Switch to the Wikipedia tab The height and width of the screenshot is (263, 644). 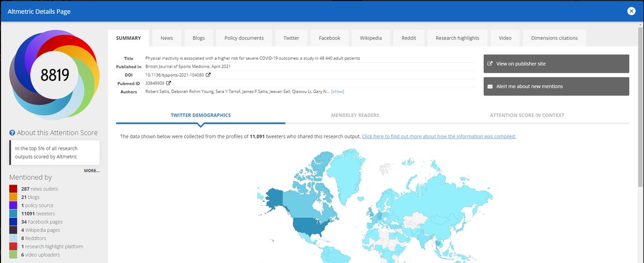(x=371, y=38)
